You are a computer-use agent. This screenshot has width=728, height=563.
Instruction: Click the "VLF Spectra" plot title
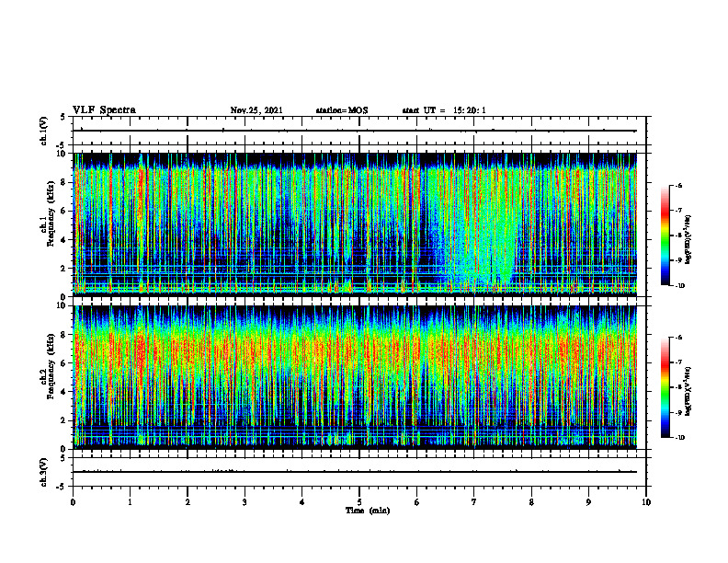[x=104, y=110]
